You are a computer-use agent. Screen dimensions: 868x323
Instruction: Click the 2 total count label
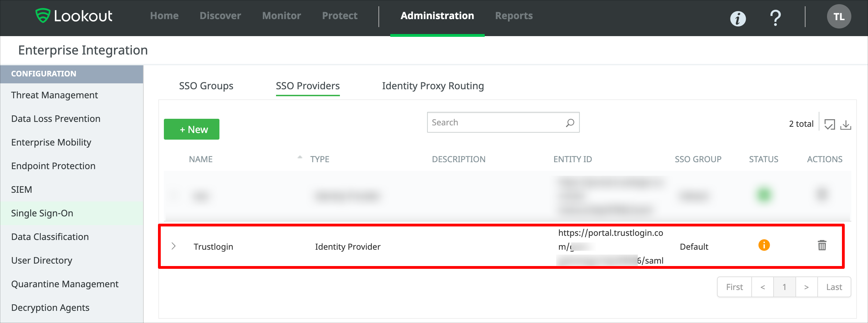coord(801,124)
